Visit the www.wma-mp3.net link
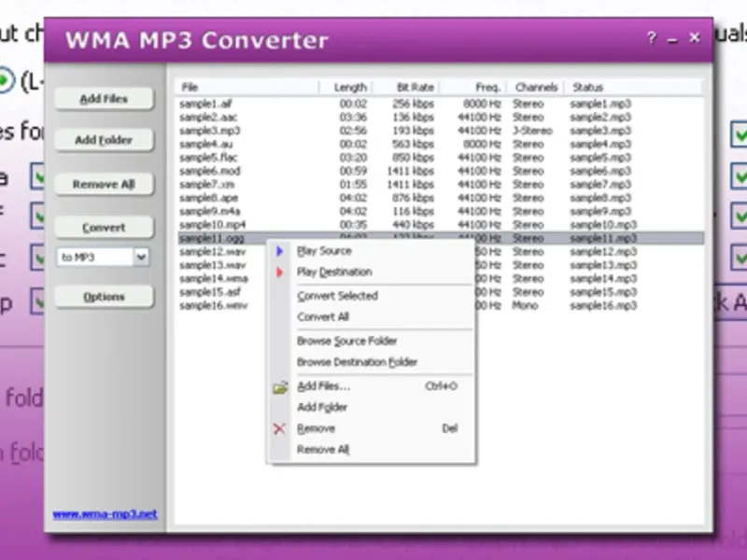 tap(105, 514)
